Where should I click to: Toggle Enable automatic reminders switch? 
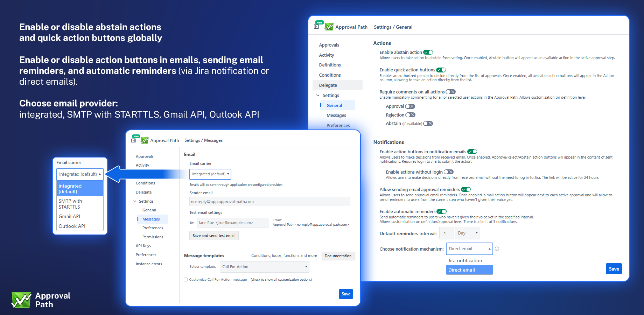pos(442,211)
